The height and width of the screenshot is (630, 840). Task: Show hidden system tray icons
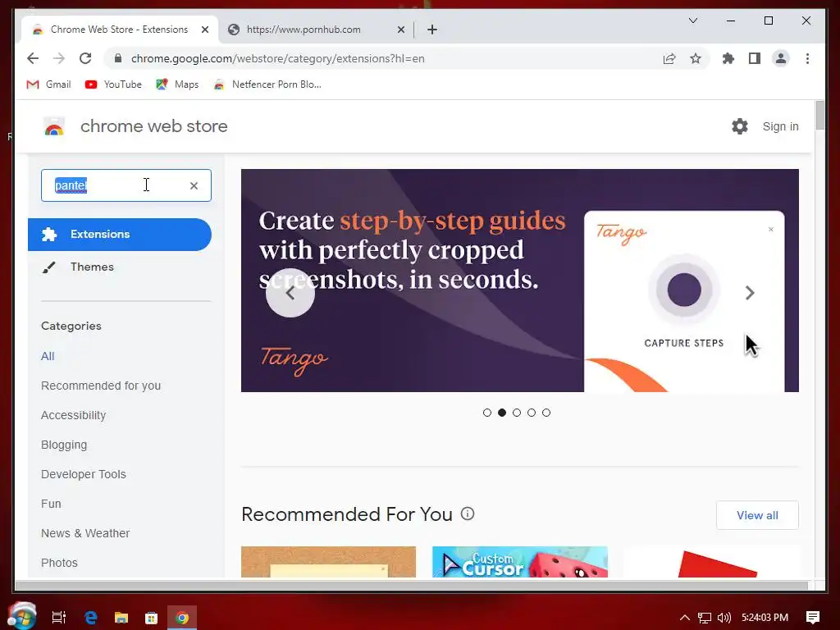tap(685, 618)
